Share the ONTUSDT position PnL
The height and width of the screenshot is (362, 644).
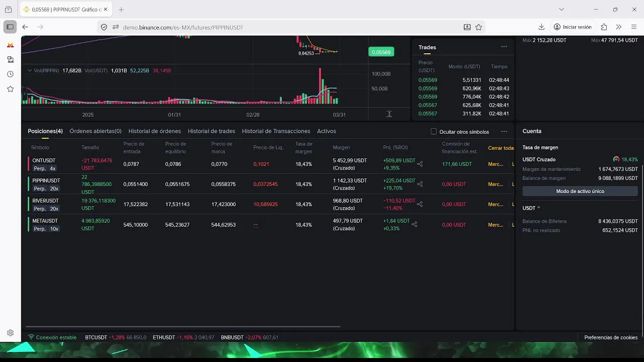420,164
